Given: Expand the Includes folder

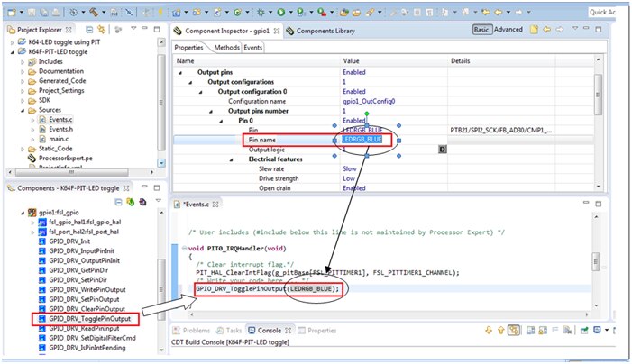Looking at the screenshot, I should coord(23,61).
